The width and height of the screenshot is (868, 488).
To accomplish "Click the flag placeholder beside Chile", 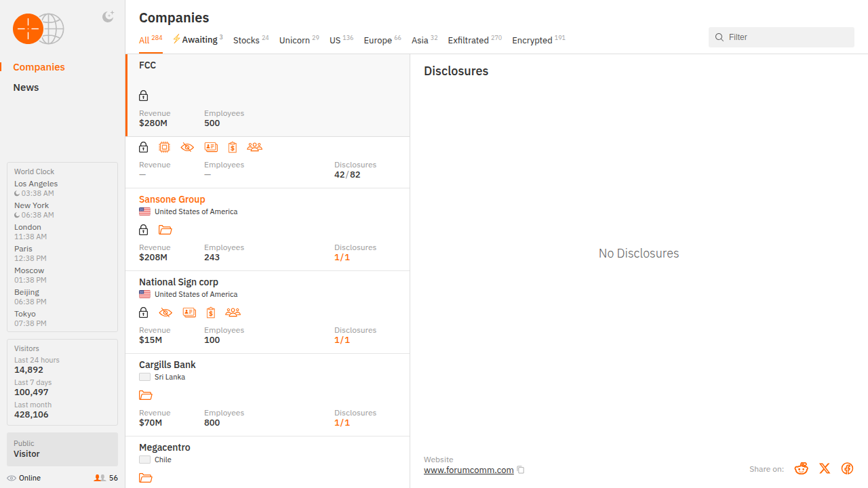I will [144, 460].
